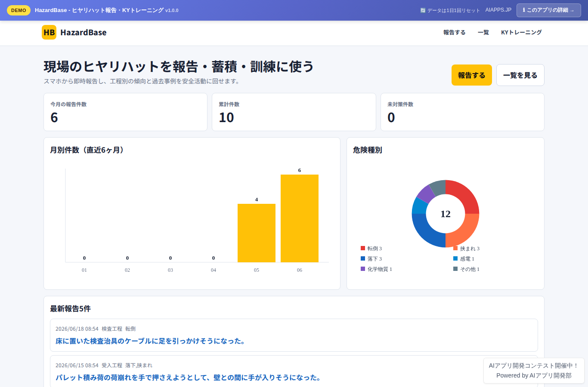
Task: Click データは1日1回リセット notice text
Action: point(453,10)
